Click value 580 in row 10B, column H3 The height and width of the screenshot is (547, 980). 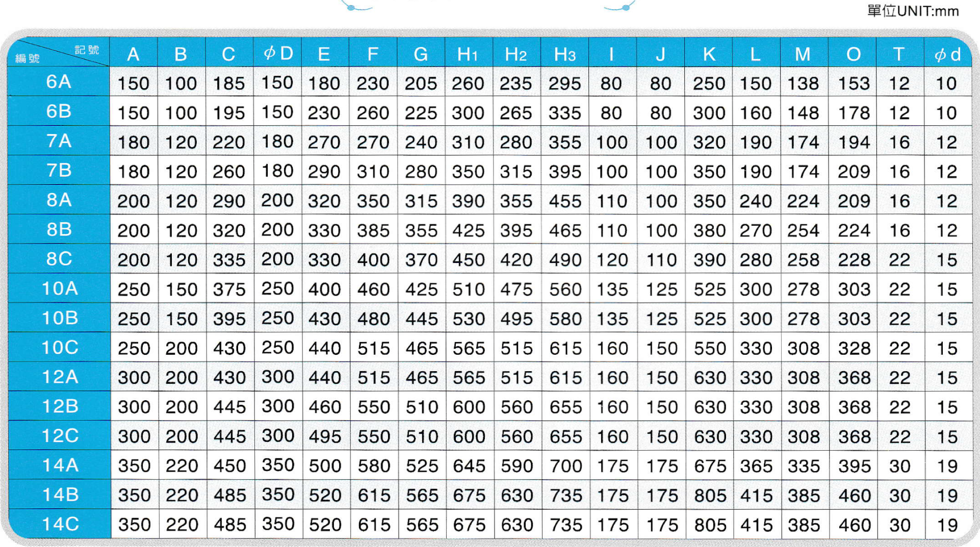click(565, 320)
